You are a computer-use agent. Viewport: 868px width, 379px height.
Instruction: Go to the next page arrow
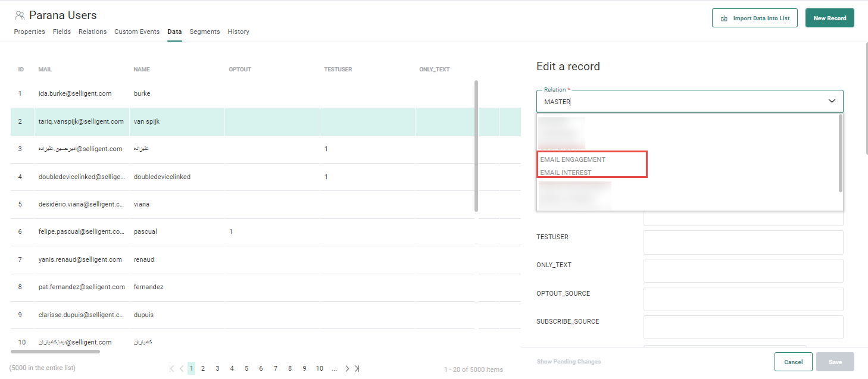click(347, 368)
